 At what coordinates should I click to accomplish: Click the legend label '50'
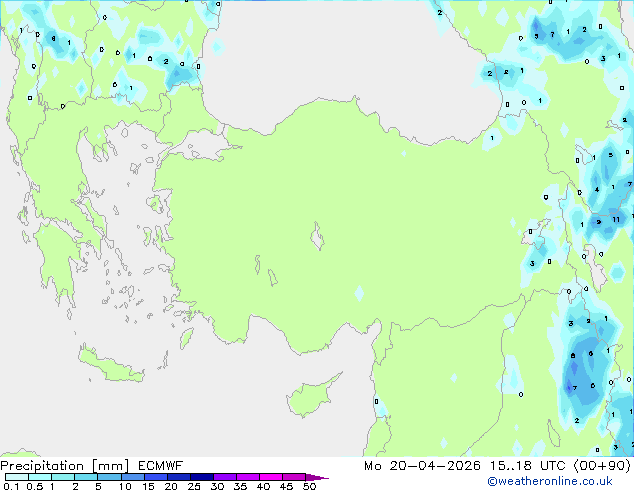309,486
